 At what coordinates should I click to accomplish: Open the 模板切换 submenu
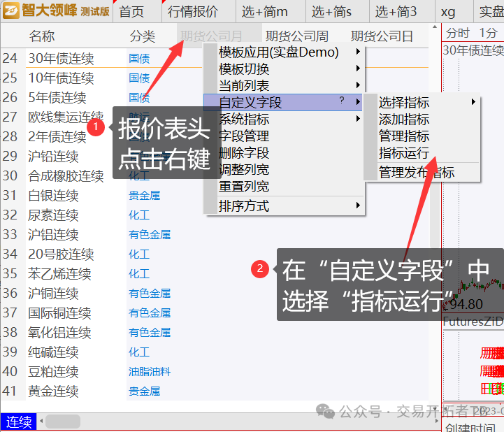coord(284,69)
